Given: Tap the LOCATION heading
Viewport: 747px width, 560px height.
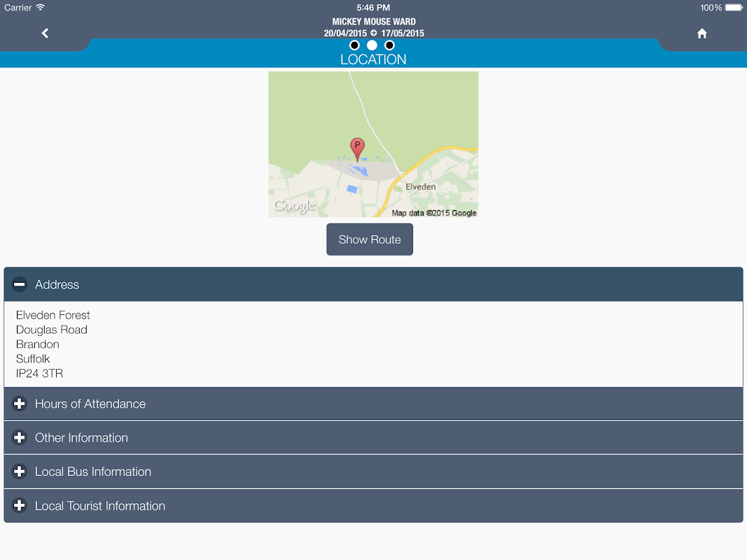Looking at the screenshot, I should click(374, 59).
